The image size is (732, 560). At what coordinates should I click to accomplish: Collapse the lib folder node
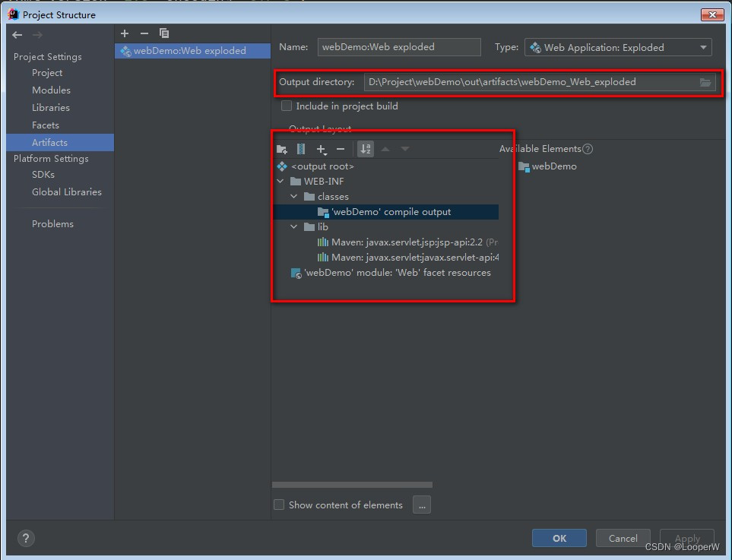tap(293, 226)
